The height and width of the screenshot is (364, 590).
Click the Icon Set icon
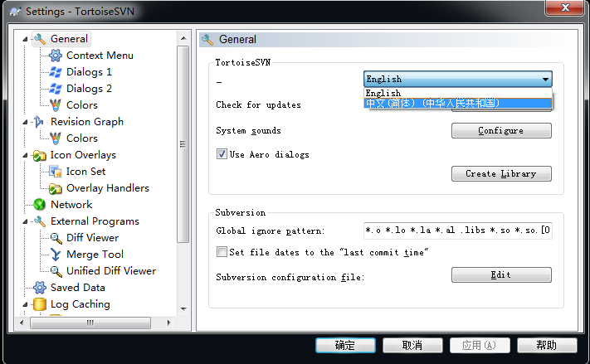tap(56, 172)
